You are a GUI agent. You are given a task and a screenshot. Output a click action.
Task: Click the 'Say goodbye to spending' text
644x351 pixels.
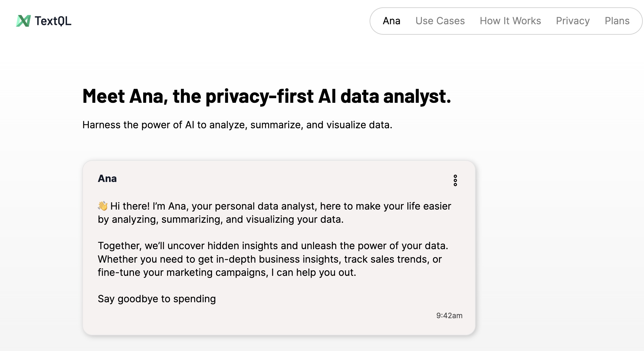coord(157,299)
